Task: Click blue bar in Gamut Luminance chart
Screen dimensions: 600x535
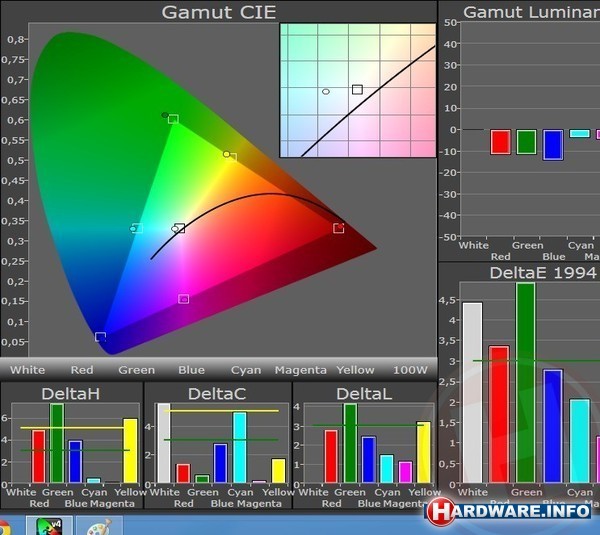Action: [553, 145]
